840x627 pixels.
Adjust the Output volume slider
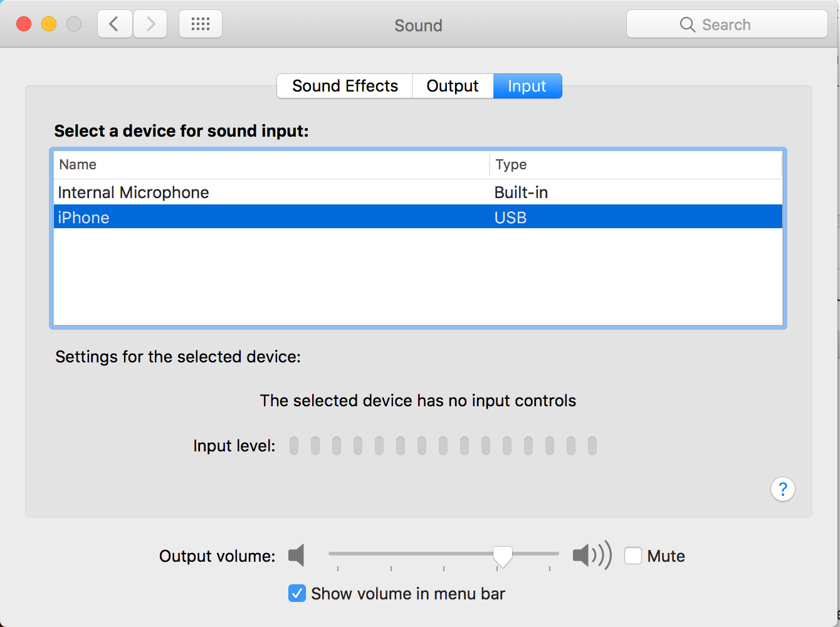(501, 555)
